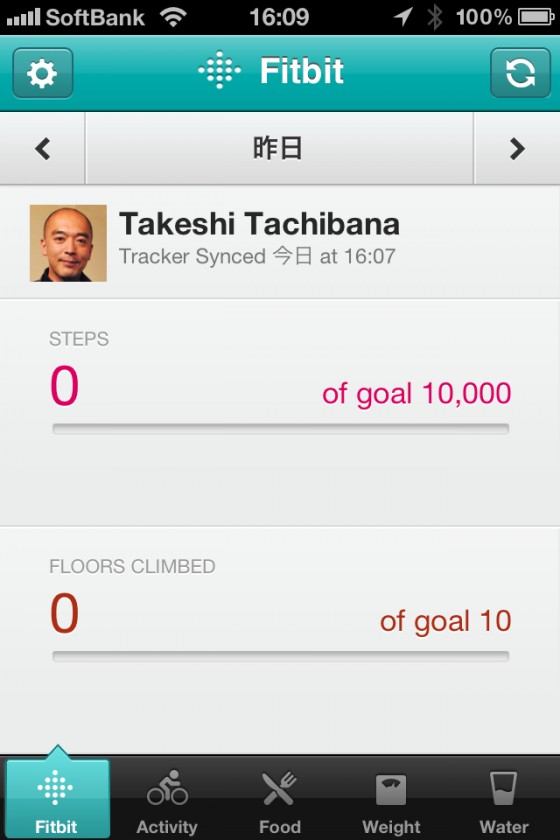This screenshot has width=560, height=840.
Task: Tap Takeshi Tachibana profile photo
Action: tap(68, 243)
